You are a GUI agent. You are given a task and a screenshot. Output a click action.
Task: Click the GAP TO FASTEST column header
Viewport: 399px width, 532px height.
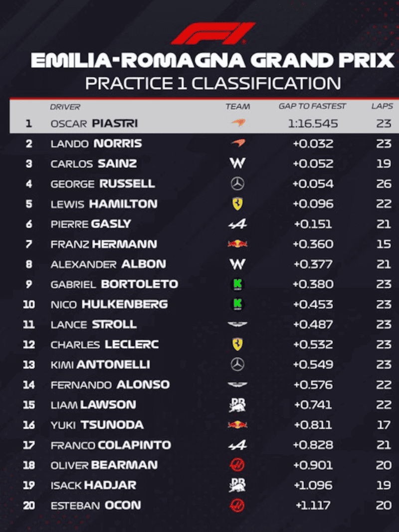pyautogui.click(x=312, y=106)
